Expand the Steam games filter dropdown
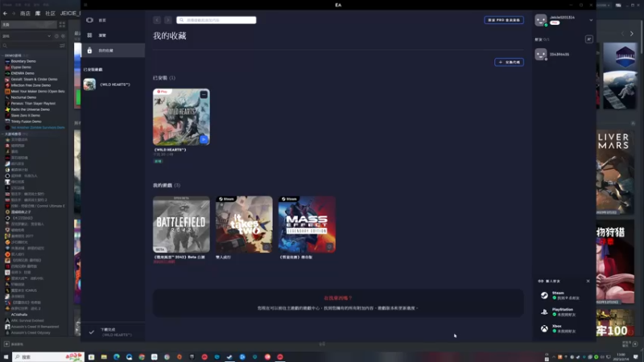Image resolution: width=644 pixels, height=362 pixels. click(49, 36)
